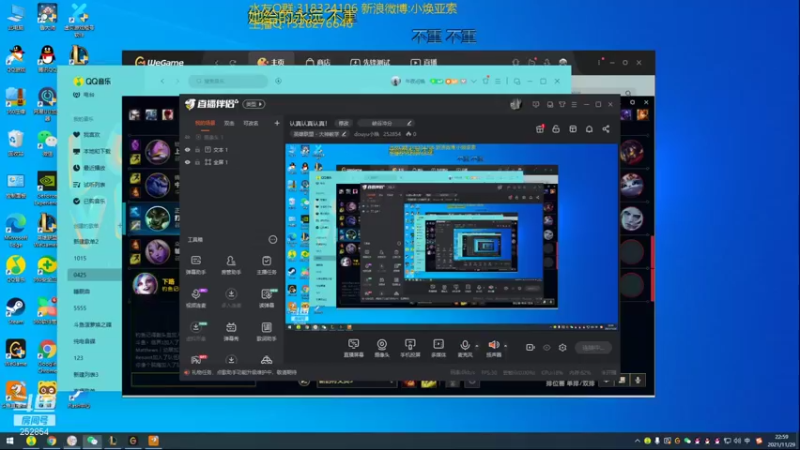
Task: Open Chrome from the taskbar
Action: point(51,441)
